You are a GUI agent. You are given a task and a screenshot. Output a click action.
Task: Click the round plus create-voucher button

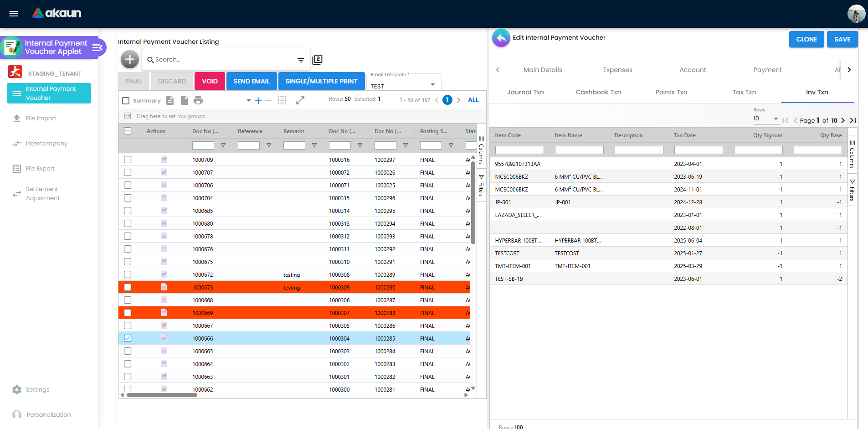click(x=130, y=59)
